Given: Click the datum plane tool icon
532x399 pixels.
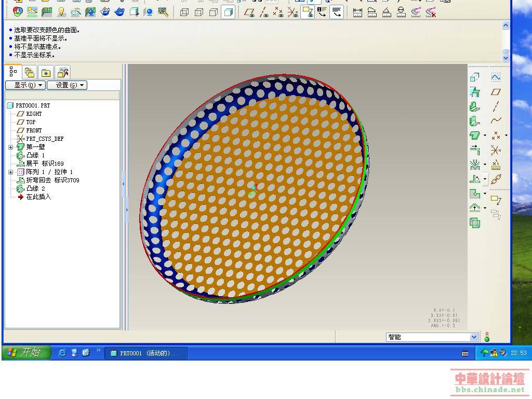Looking at the screenshot, I should coord(496,92).
